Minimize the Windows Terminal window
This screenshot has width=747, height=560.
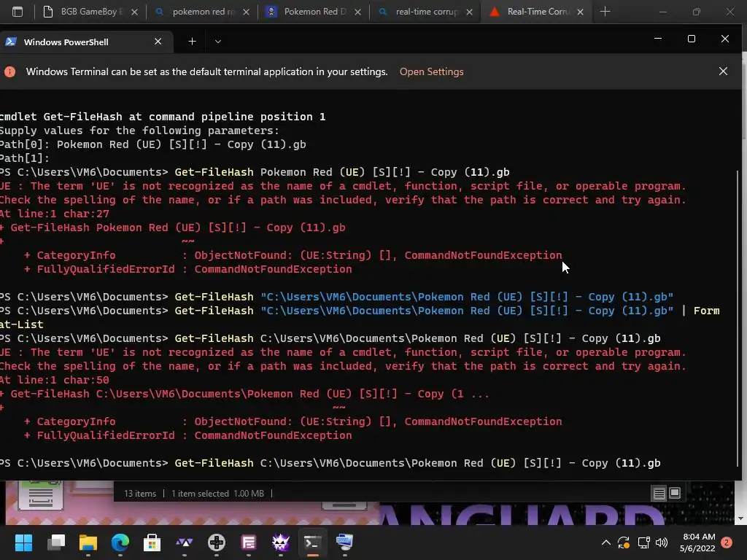[x=658, y=39]
